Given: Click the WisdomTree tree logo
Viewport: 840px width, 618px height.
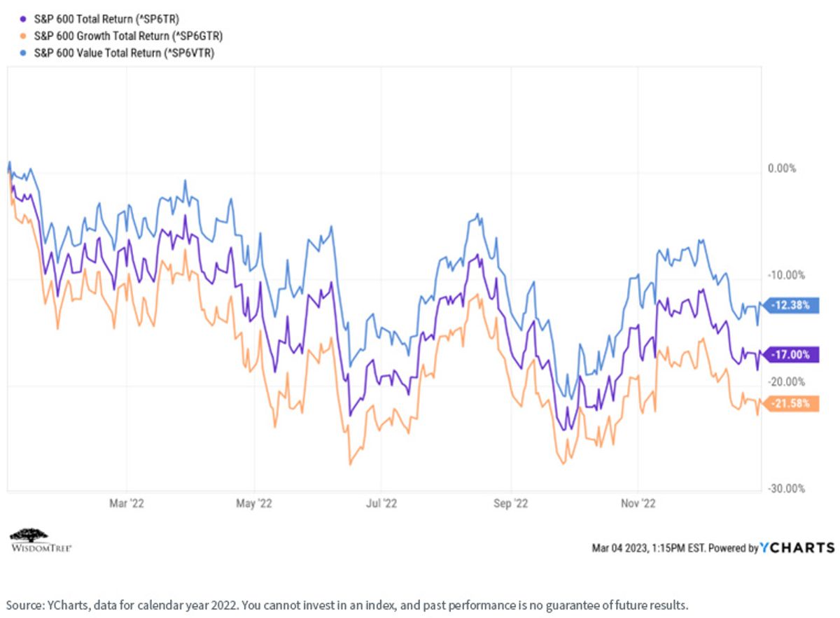Looking at the screenshot, I should click(41, 539).
